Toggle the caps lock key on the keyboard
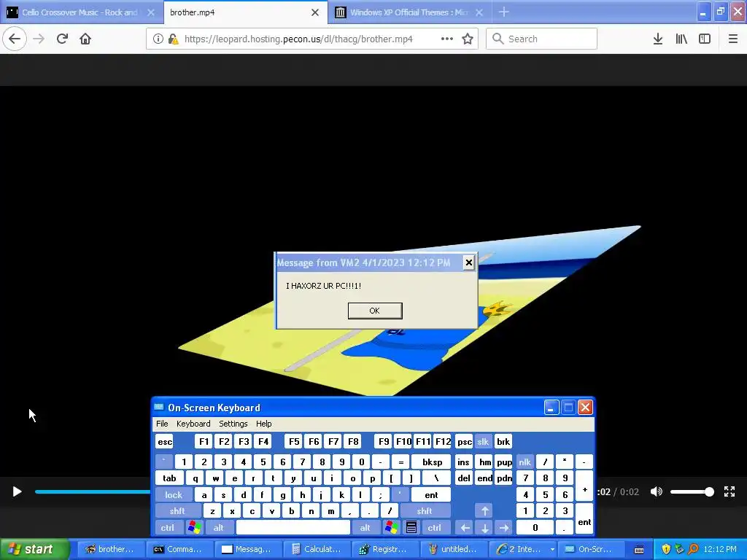The image size is (747, 560). 174,495
